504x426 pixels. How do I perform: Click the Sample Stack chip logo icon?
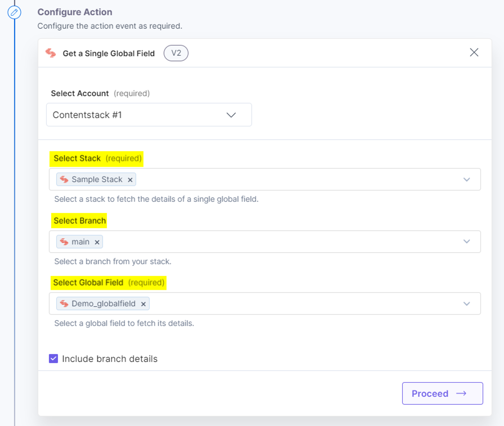click(64, 179)
